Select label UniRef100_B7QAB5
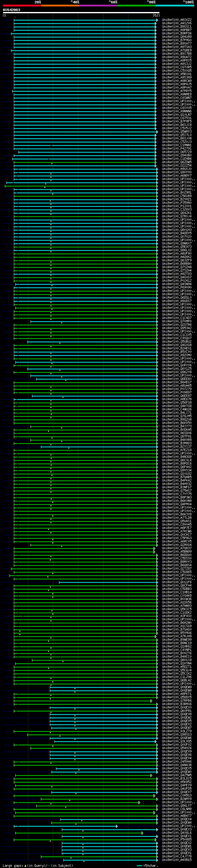This screenshot has width=197, height=868. coord(177,477)
